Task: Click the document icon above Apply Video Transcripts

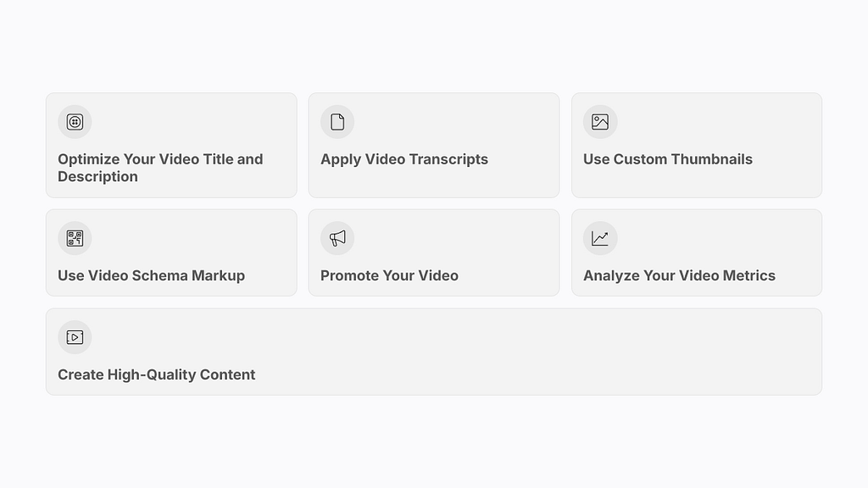Action: (337, 122)
